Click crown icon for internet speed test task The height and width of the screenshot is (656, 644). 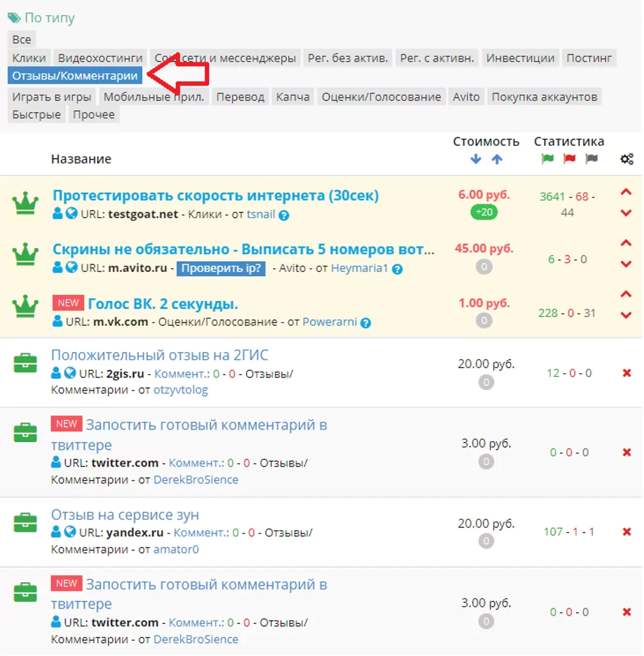[25, 204]
